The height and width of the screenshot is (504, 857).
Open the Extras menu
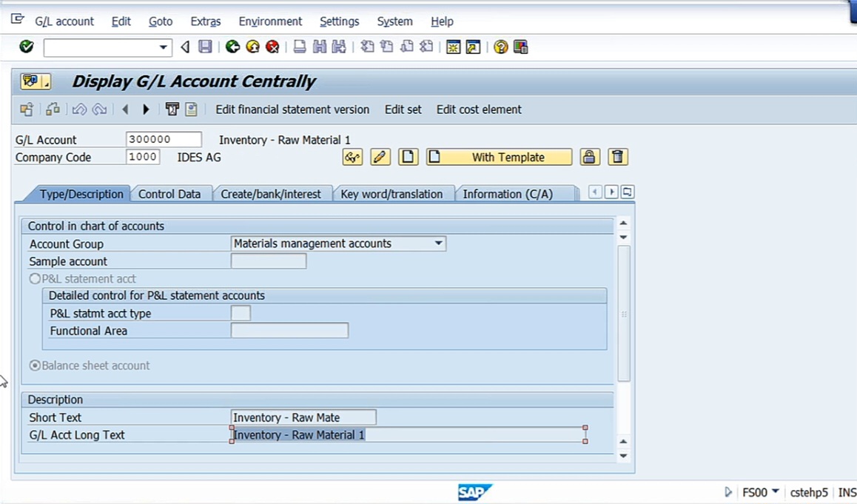[206, 21]
